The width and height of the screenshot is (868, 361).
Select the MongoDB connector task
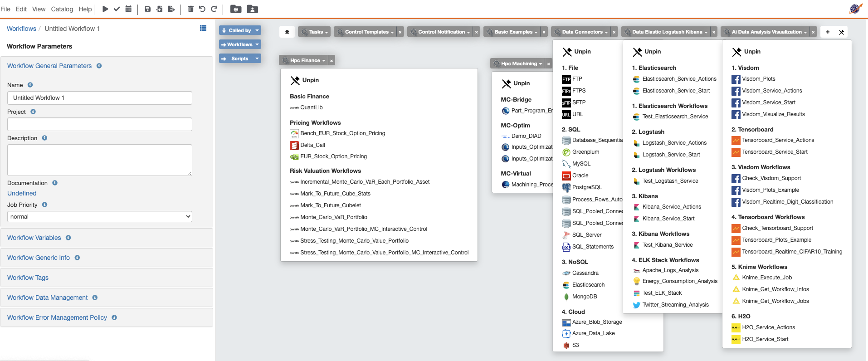580,297
